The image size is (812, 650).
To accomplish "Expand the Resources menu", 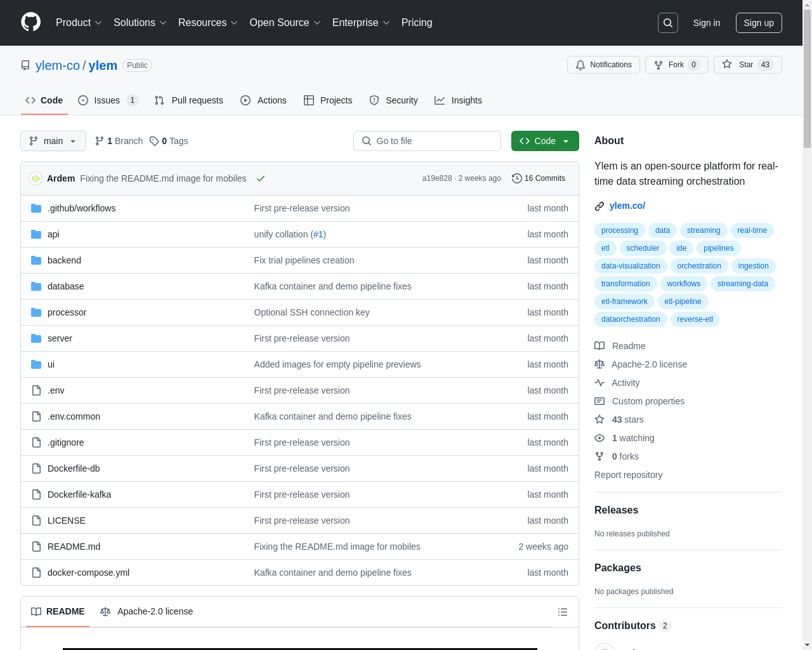I will pos(208,23).
